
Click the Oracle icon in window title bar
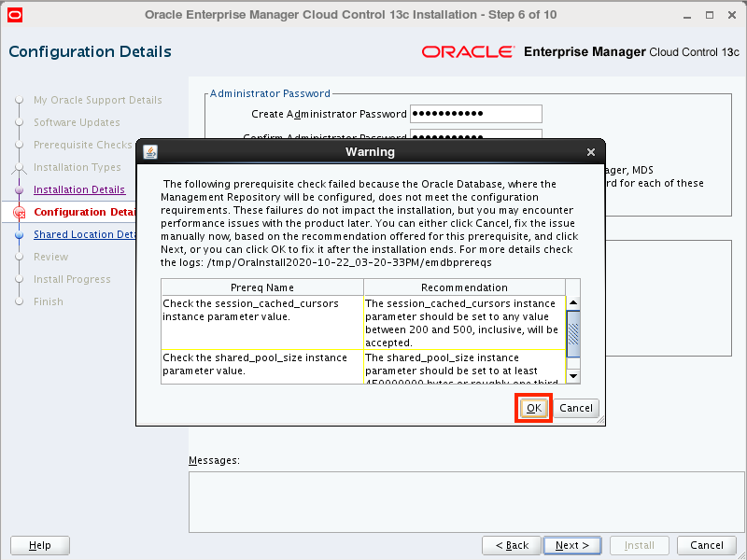[x=15, y=15]
